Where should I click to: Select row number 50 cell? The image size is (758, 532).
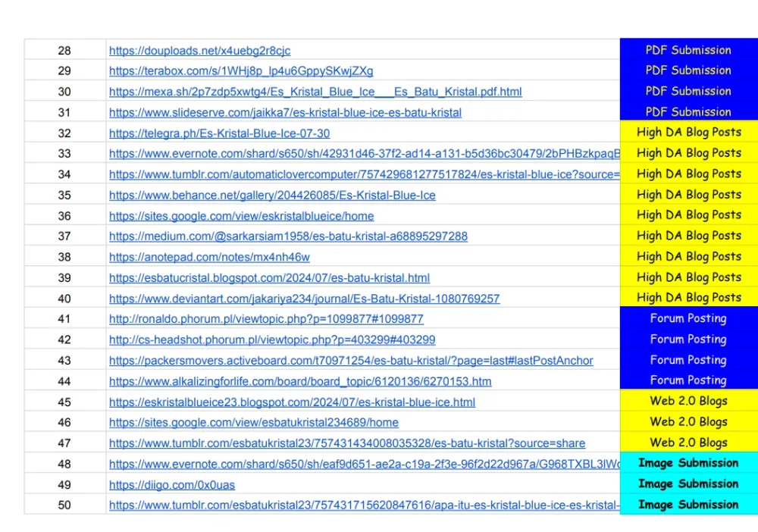coord(64,505)
